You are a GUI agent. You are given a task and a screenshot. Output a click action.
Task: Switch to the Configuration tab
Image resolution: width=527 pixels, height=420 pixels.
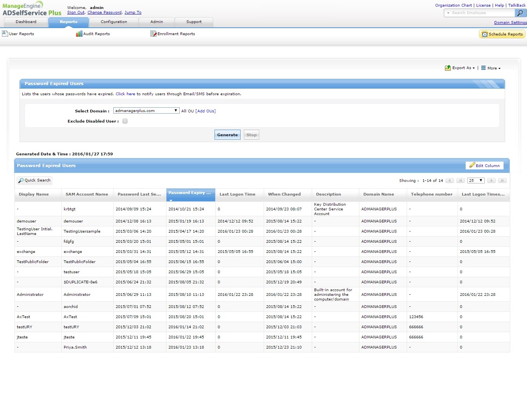point(114,22)
